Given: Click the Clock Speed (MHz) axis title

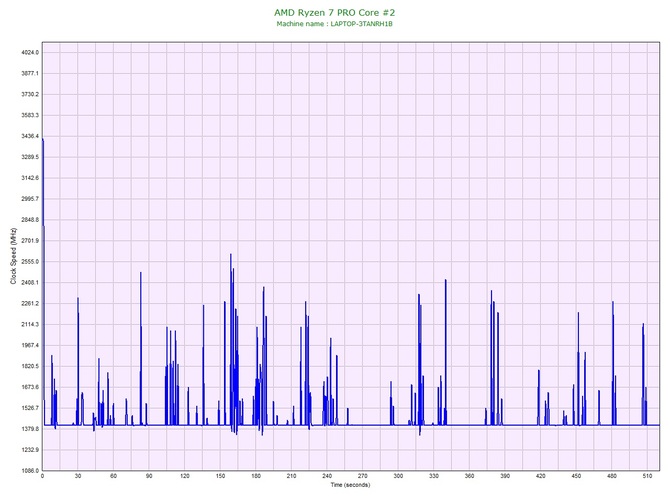Looking at the screenshot, I should 13,256.
